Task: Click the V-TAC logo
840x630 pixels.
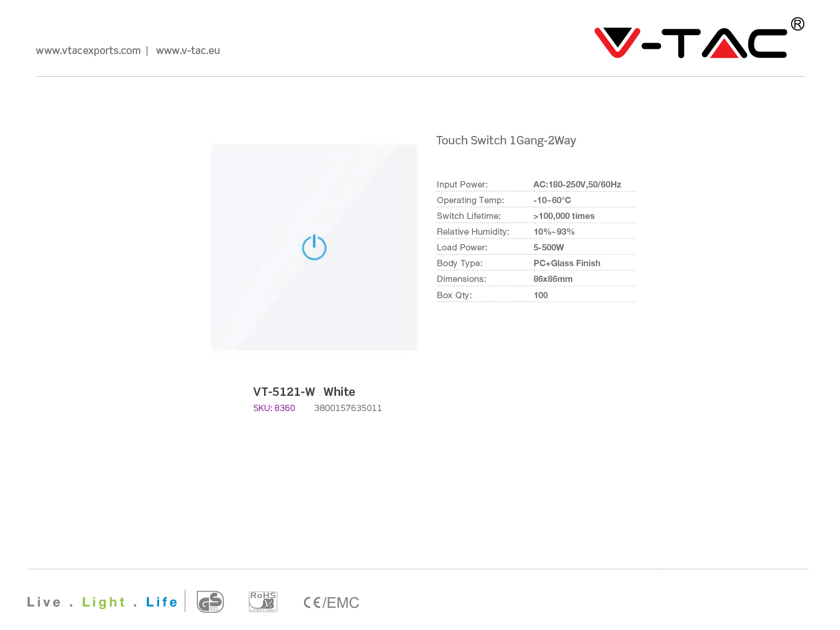Action: tap(699, 38)
